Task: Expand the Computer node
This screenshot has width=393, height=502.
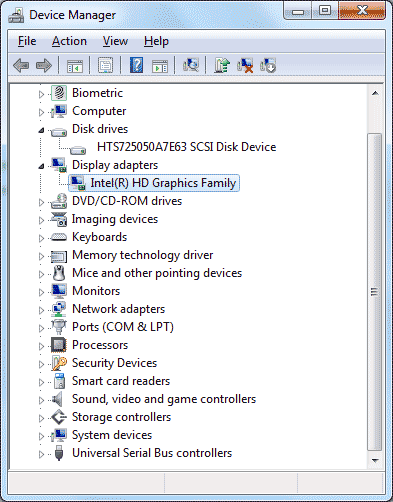Action: (41, 112)
